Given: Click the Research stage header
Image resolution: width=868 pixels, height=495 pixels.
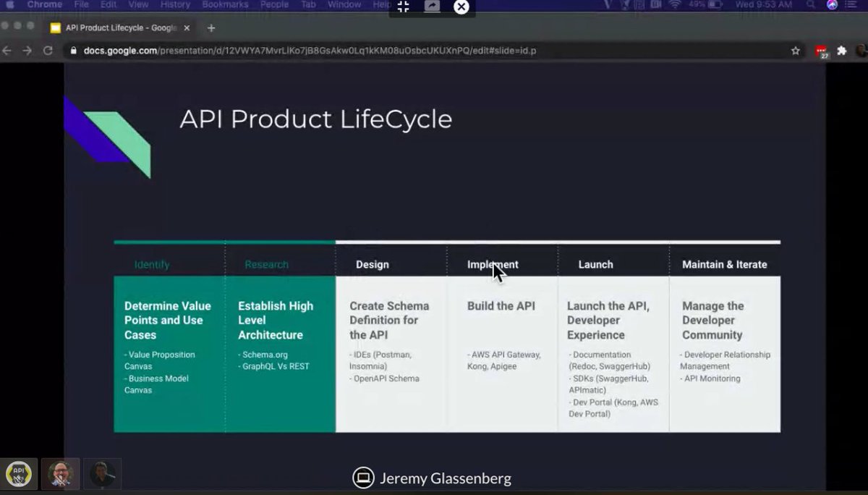Looking at the screenshot, I should [266, 265].
